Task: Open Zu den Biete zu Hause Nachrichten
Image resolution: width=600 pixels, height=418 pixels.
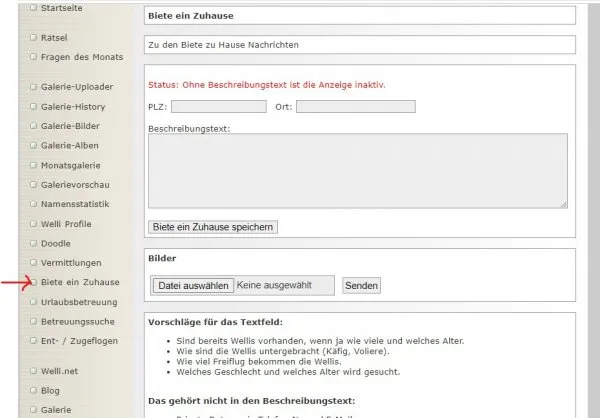Action: (x=223, y=45)
